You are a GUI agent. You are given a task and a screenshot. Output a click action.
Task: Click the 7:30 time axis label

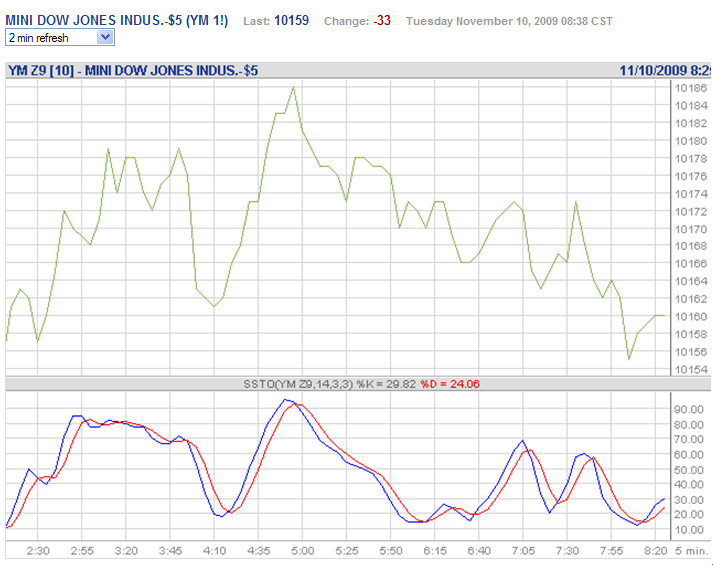(567, 551)
